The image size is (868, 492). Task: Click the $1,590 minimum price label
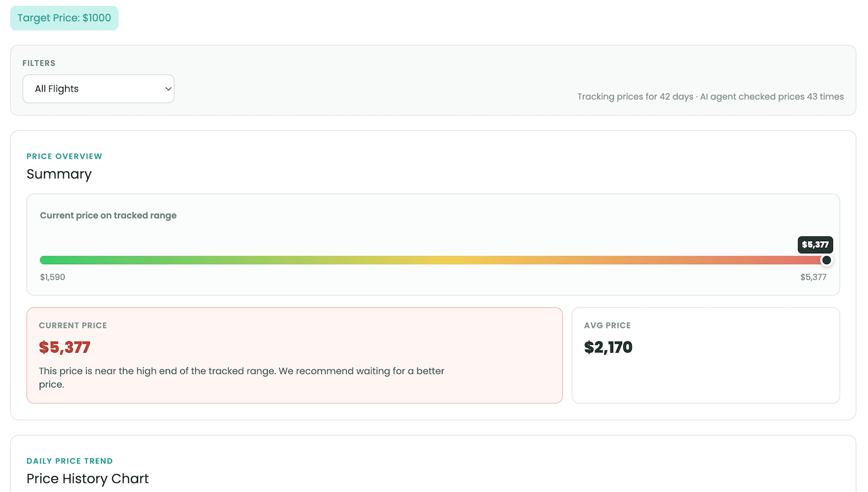[x=52, y=277]
